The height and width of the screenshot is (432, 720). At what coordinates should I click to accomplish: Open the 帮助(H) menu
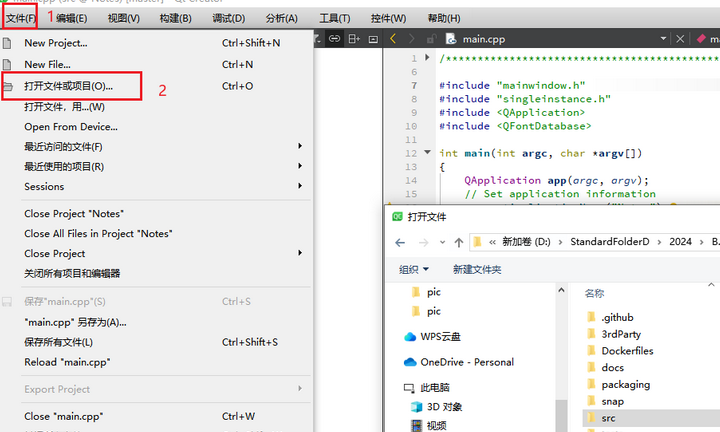pos(444,18)
